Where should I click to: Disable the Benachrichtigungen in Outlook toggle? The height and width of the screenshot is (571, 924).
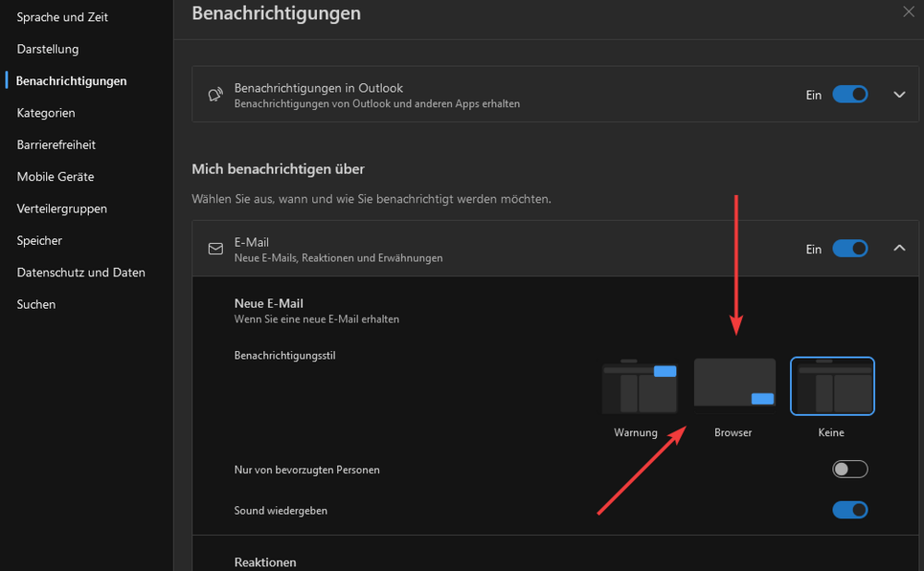849,94
